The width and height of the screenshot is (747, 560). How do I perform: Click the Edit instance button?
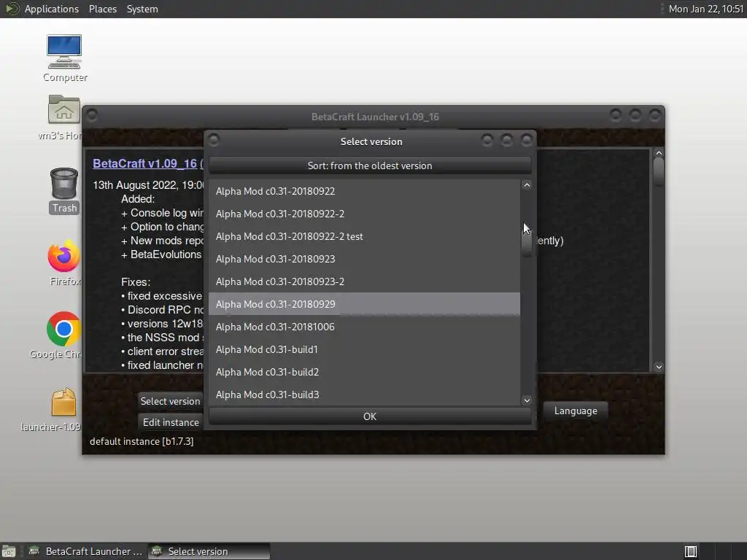click(x=170, y=422)
